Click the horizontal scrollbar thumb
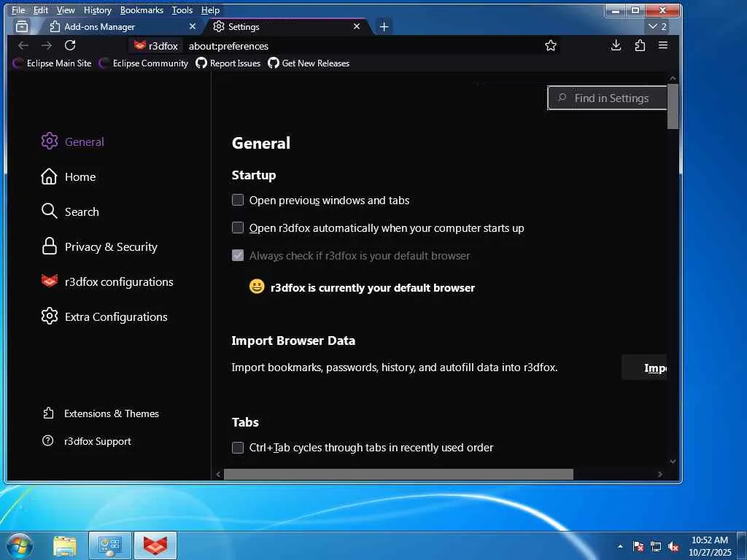The image size is (747, 560). (x=398, y=474)
